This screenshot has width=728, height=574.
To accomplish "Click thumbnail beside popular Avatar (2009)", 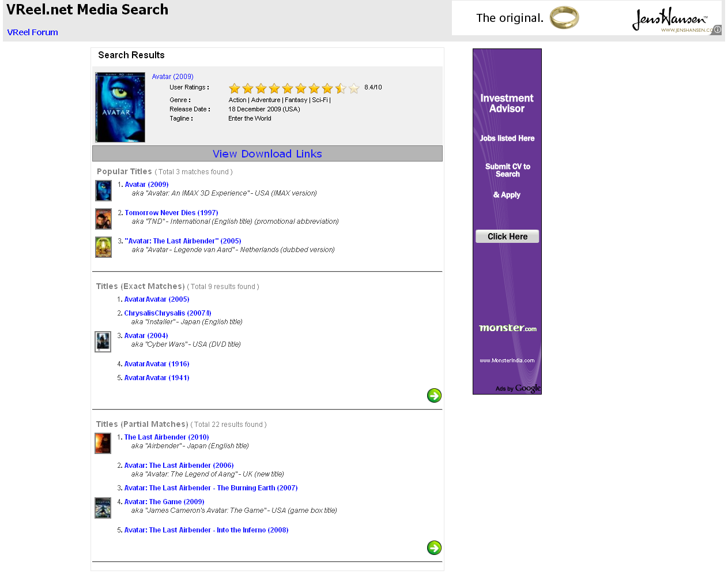I will point(103,190).
